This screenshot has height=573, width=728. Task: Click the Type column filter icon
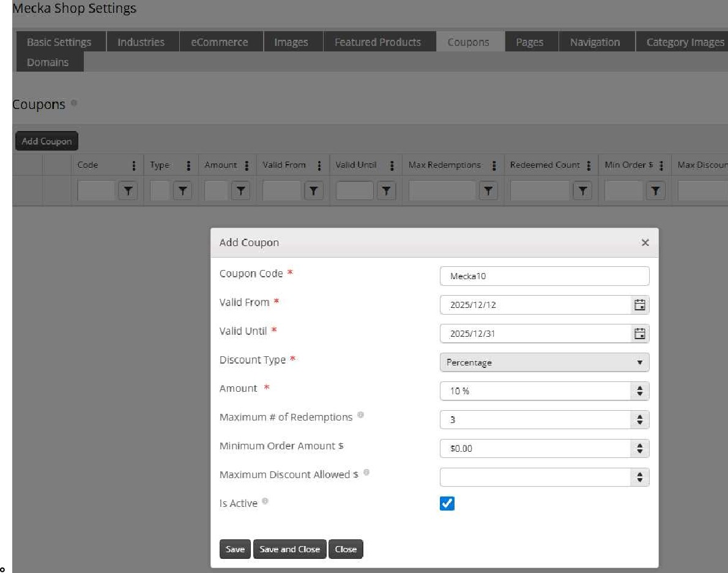click(182, 190)
